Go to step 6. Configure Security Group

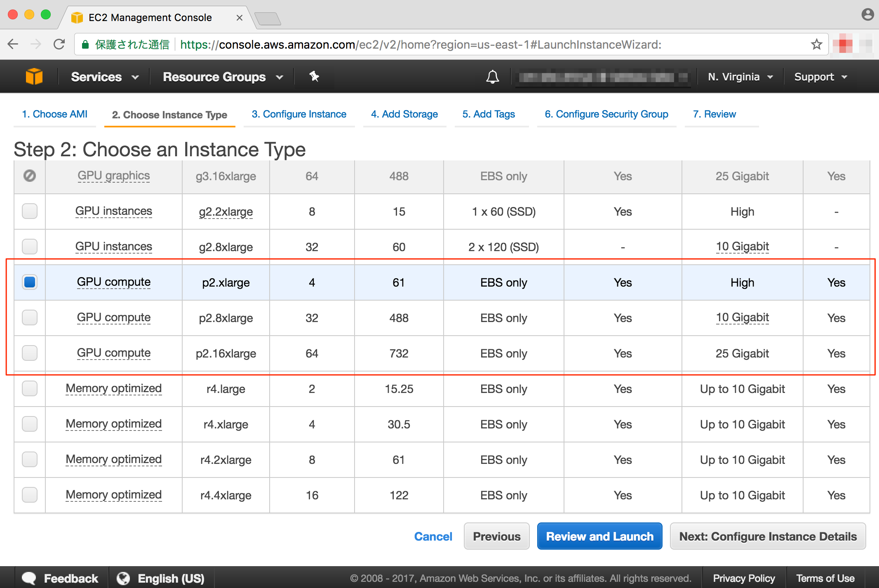pos(606,114)
